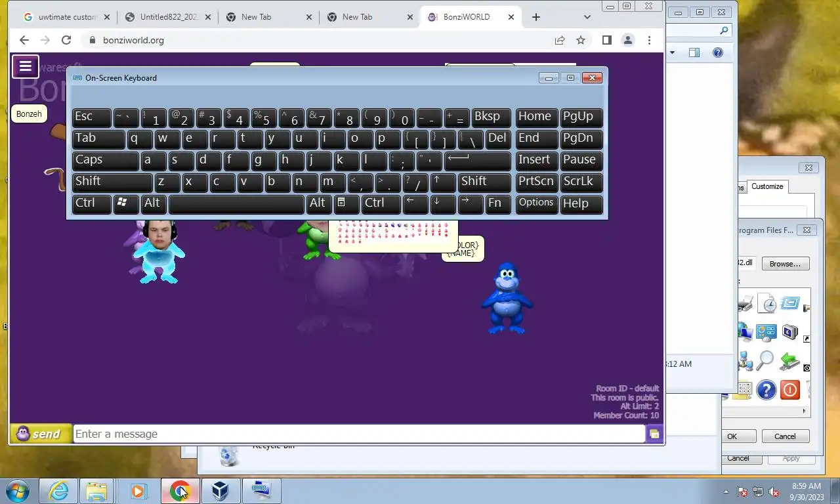Image resolution: width=840 pixels, height=504 pixels.
Task: Click Esc key on On-Screen Keyboard
Action: coord(91,117)
